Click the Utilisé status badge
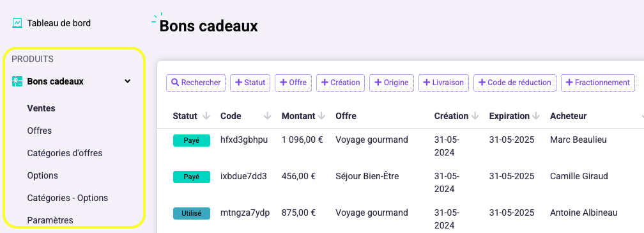 point(192,214)
